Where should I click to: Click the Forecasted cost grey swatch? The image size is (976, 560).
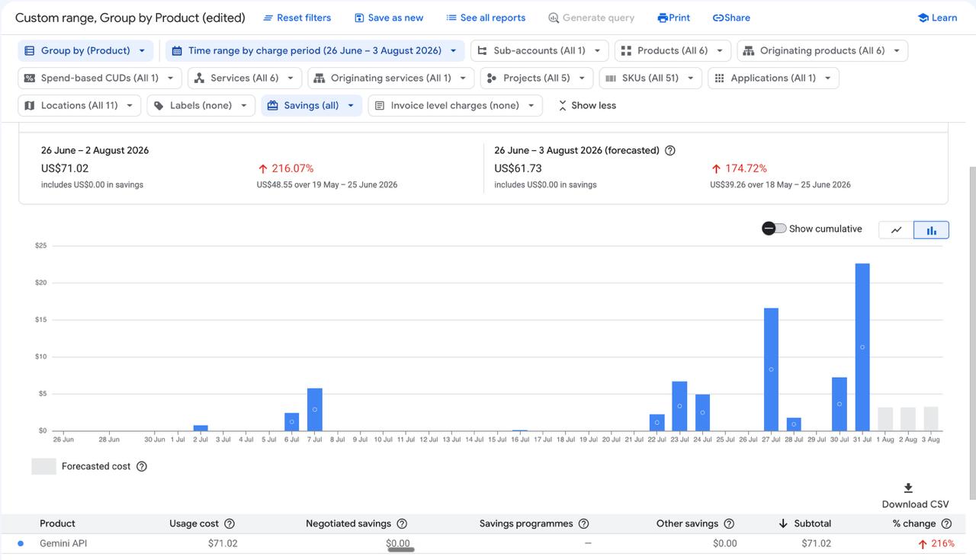[x=43, y=466]
